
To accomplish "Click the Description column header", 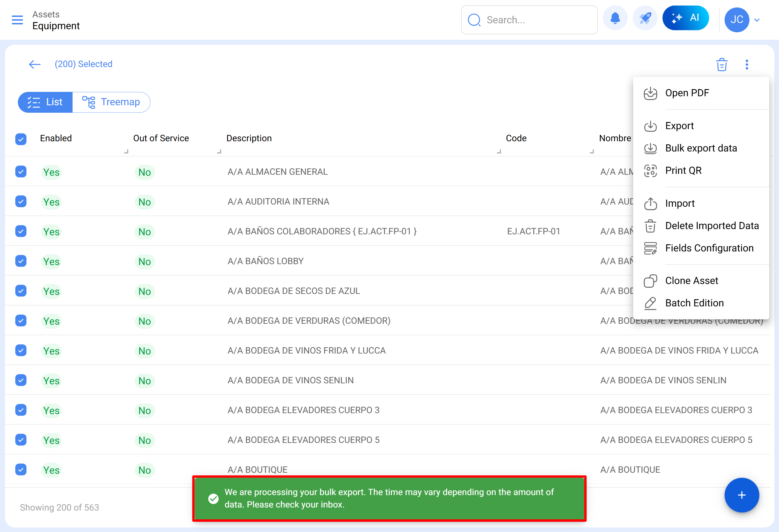I will point(249,138).
